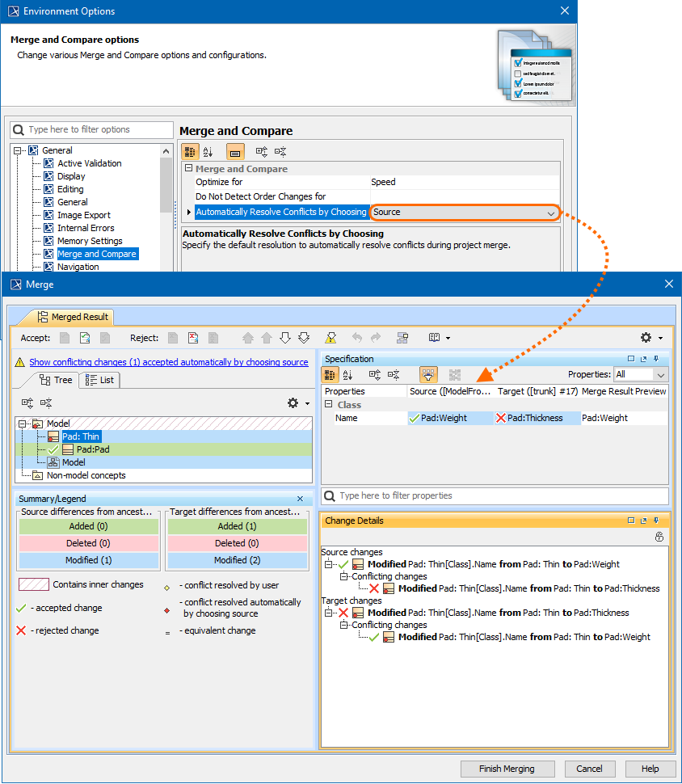The height and width of the screenshot is (784, 682).
Task: Click the Show conflicting changes link
Action: coord(168,362)
